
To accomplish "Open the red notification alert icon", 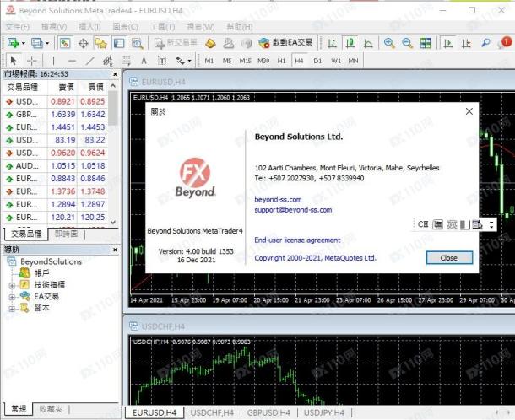I will pos(506,42).
